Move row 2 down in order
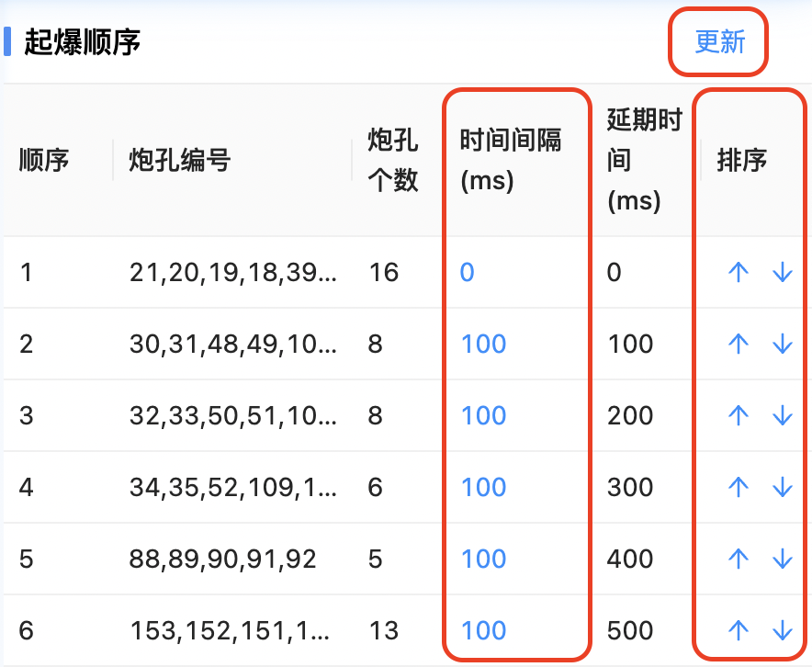This screenshot has height=667, width=812. pos(782,344)
